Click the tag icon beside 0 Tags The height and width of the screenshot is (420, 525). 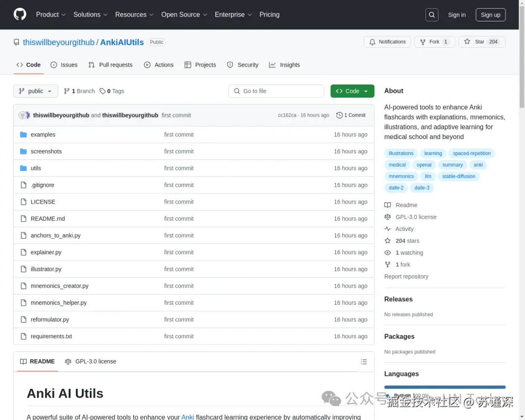(103, 91)
